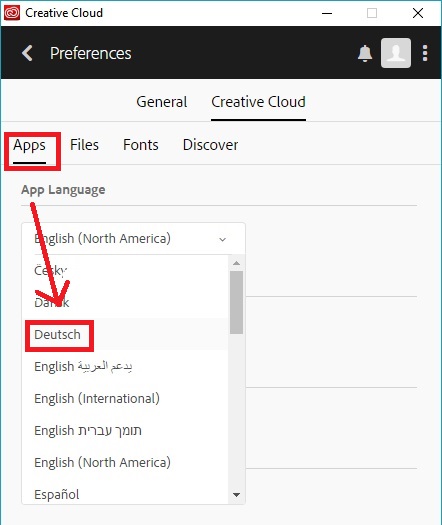Go to the Discover sub-tab
This screenshot has width=442, height=525.
click(210, 145)
